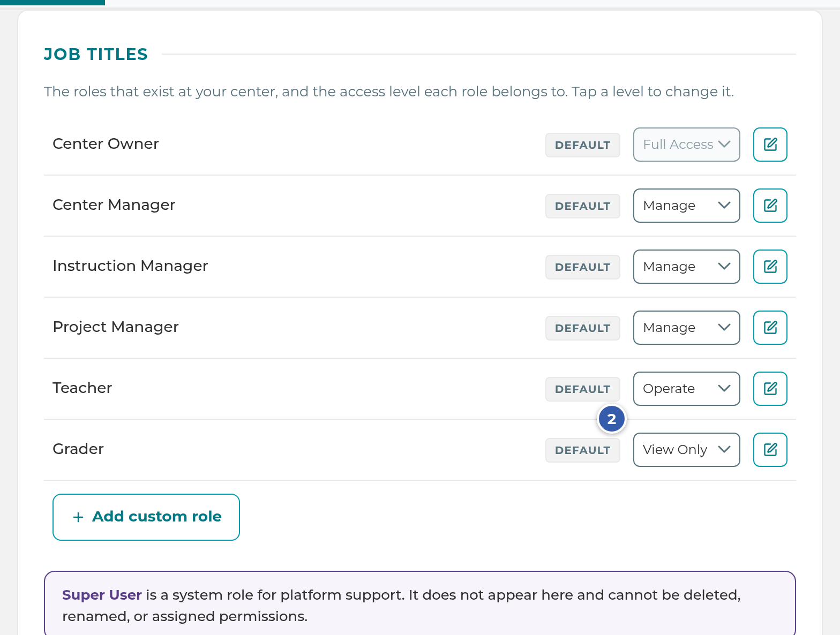This screenshot has width=840, height=635.
Task: Add a custom role
Action: click(x=146, y=517)
